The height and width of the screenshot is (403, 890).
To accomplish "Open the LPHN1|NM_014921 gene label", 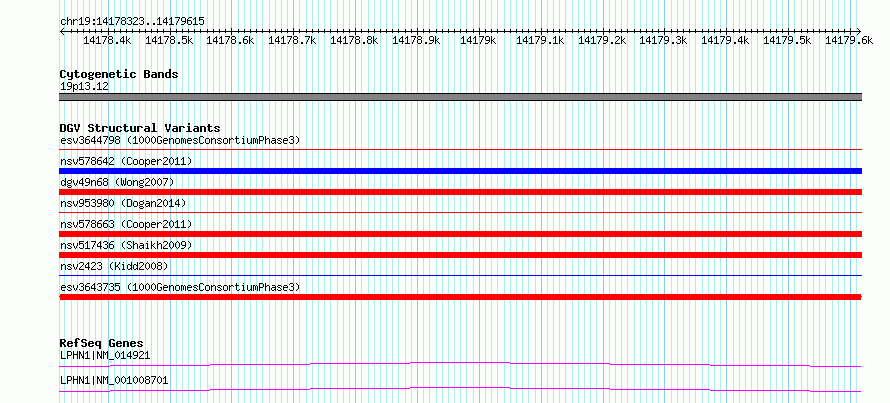I will pyautogui.click(x=105, y=356).
